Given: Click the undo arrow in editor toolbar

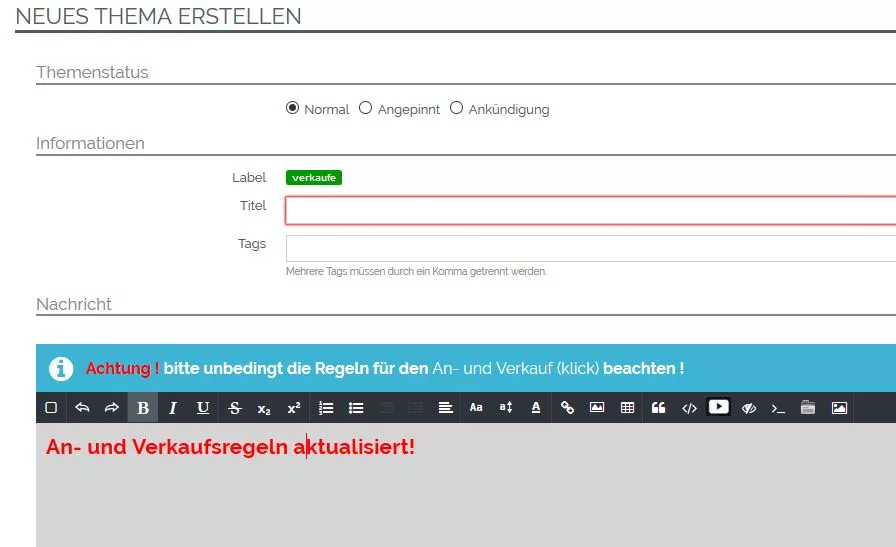Looking at the screenshot, I should click(82, 408).
